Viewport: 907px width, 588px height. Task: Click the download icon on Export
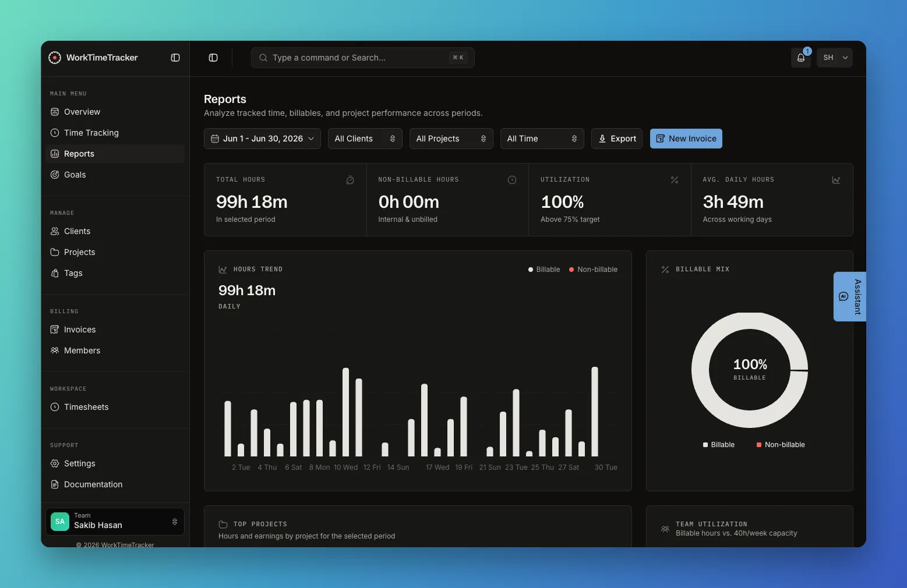[x=602, y=139]
